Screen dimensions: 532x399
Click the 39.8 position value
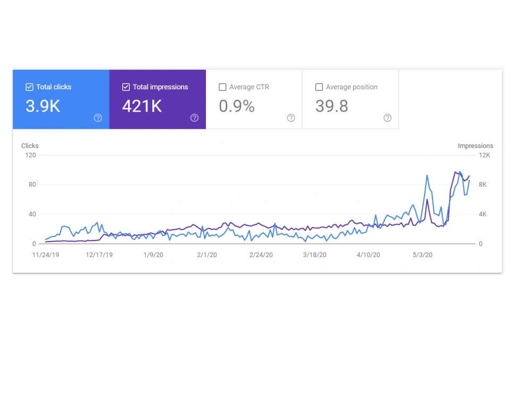tap(331, 106)
